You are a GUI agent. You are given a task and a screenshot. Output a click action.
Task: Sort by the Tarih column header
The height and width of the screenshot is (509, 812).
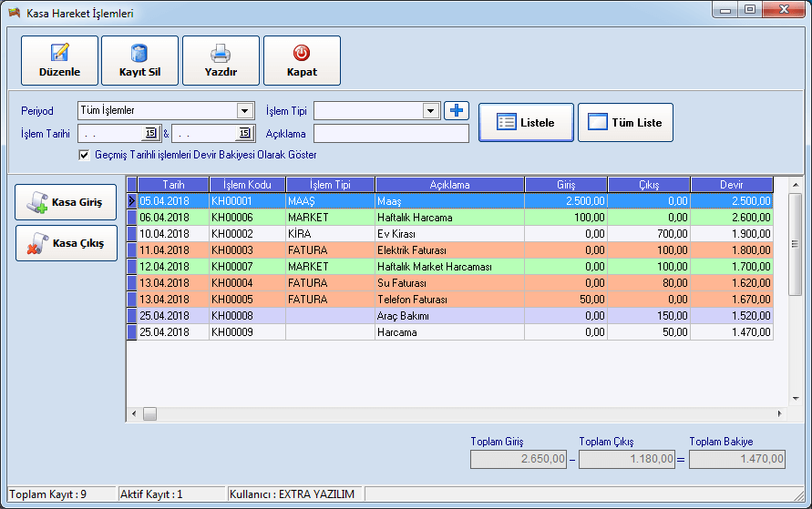pos(173,185)
